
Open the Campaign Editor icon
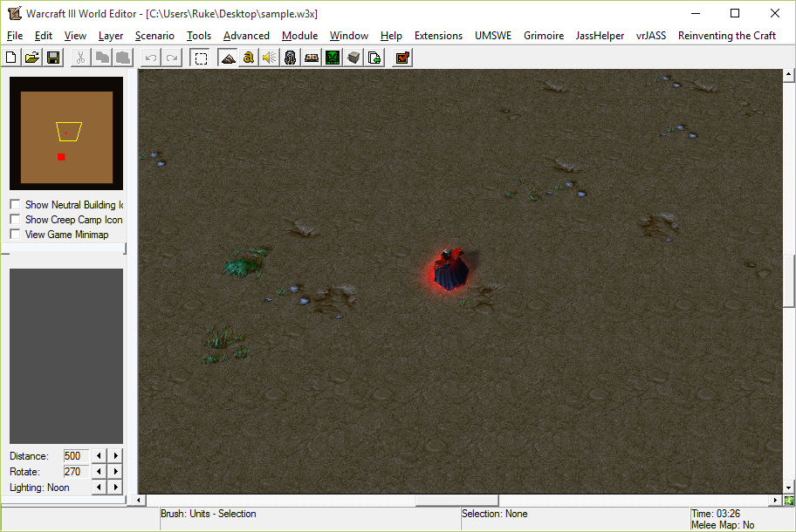pyautogui.click(x=312, y=58)
